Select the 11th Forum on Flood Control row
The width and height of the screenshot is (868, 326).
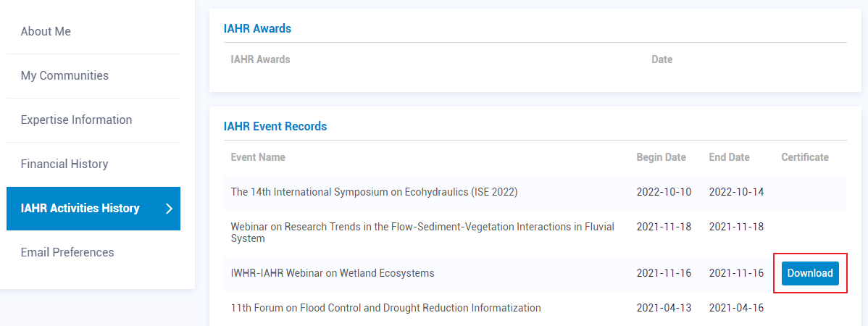pyautogui.click(x=385, y=308)
